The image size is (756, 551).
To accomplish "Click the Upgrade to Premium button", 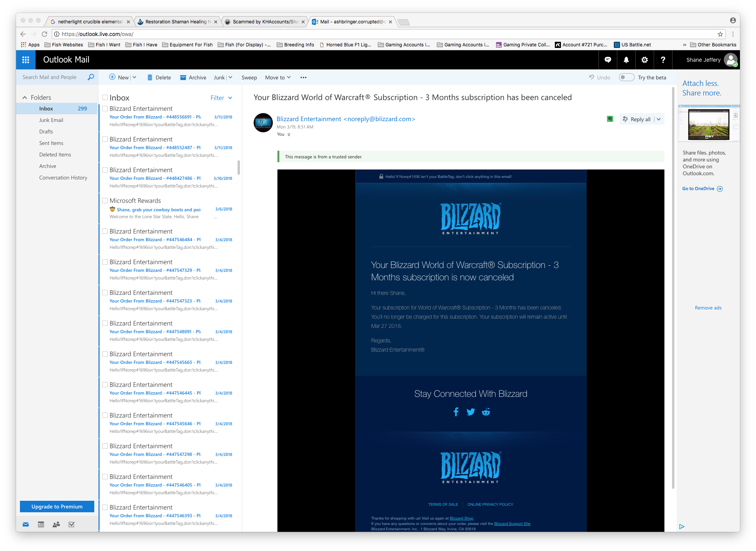I will click(57, 507).
